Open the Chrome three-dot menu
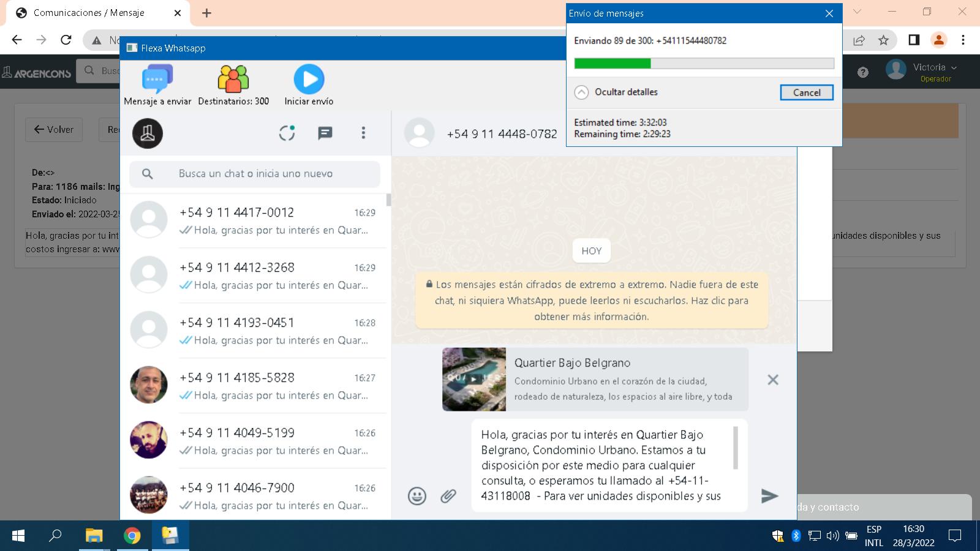980x551 pixels. (963, 40)
